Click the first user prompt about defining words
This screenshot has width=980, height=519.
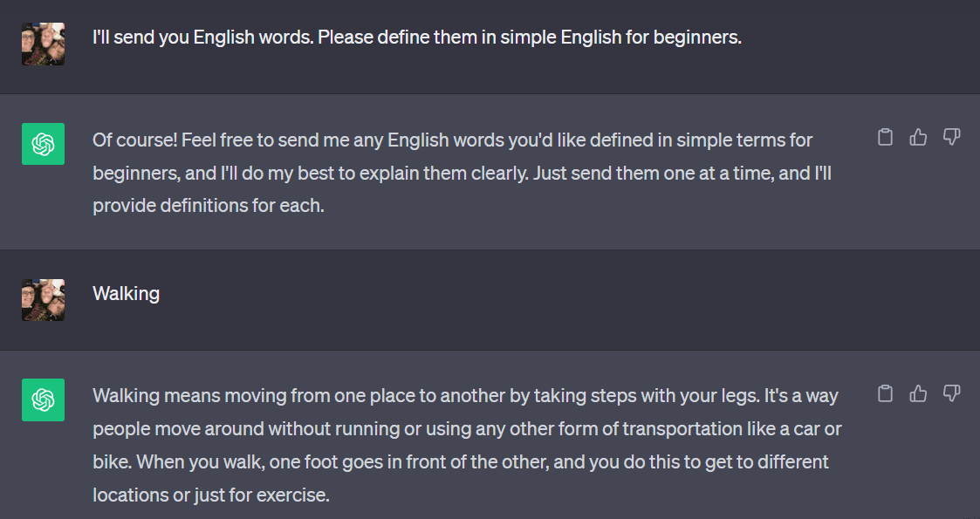416,38
